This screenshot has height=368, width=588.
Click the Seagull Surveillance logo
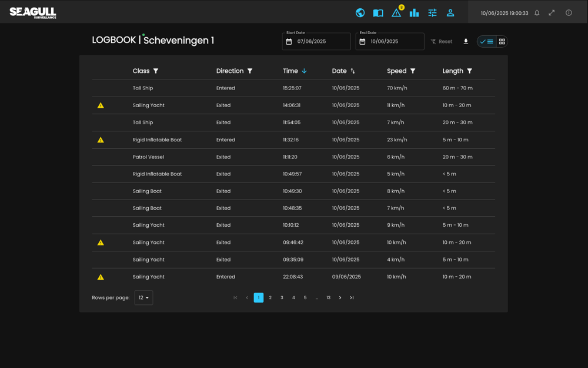click(33, 13)
